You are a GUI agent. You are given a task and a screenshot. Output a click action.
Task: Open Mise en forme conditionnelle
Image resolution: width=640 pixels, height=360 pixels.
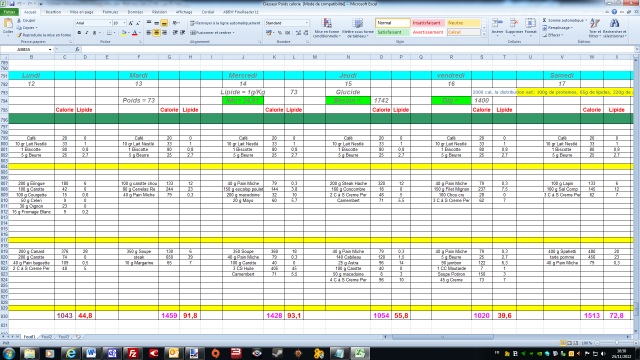tap(327, 28)
